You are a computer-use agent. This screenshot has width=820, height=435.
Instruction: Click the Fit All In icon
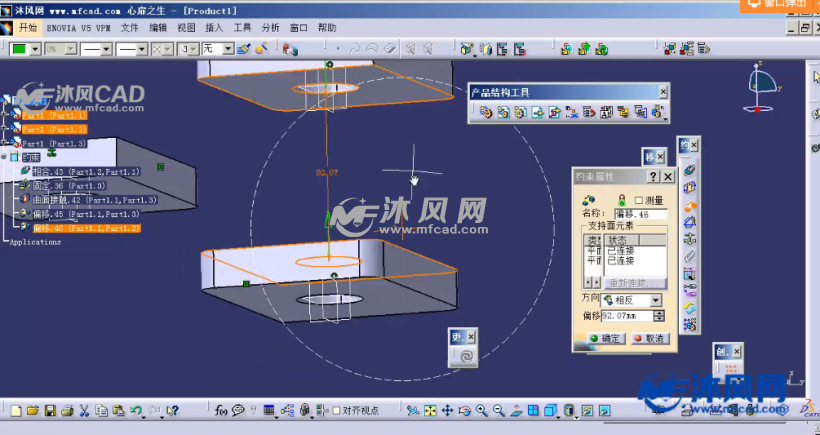[x=430, y=411]
